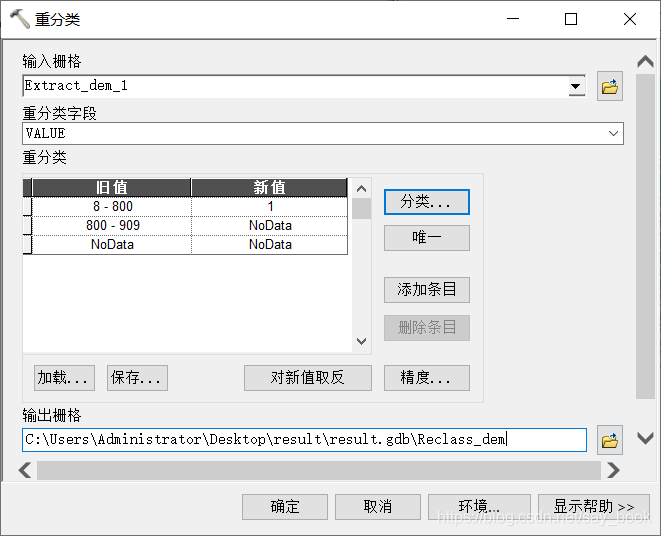Minimize the 重分类 window

[513, 19]
